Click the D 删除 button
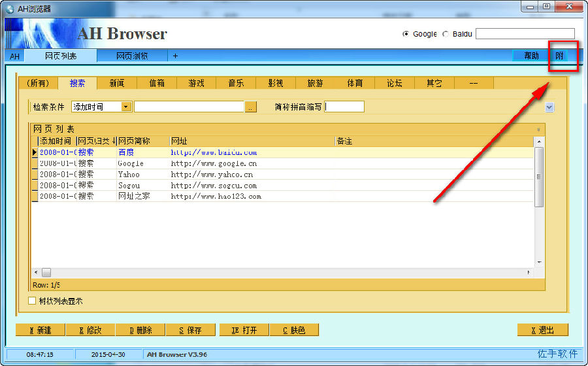This screenshot has width=588, height=366. [140, 330]
